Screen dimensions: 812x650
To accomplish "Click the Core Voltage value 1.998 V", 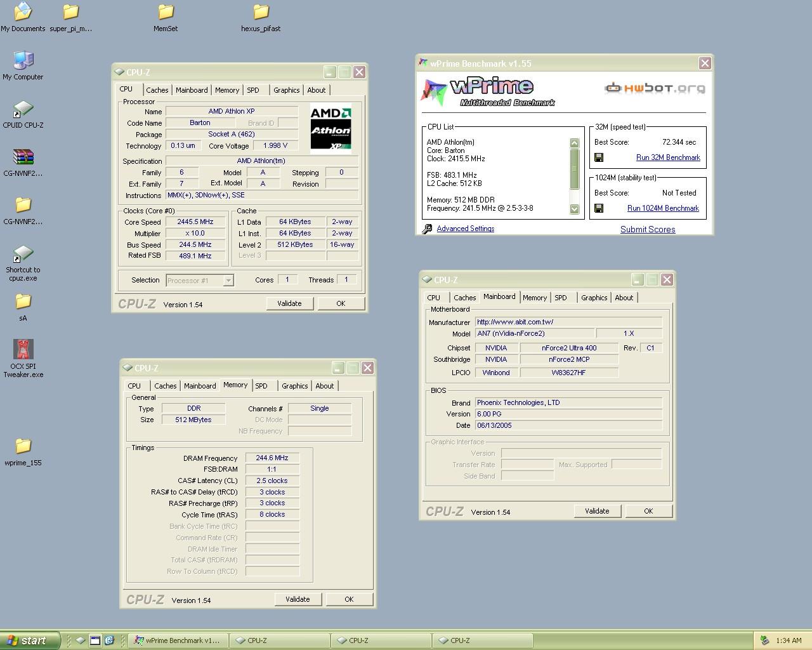I will [x=275, y=145].
